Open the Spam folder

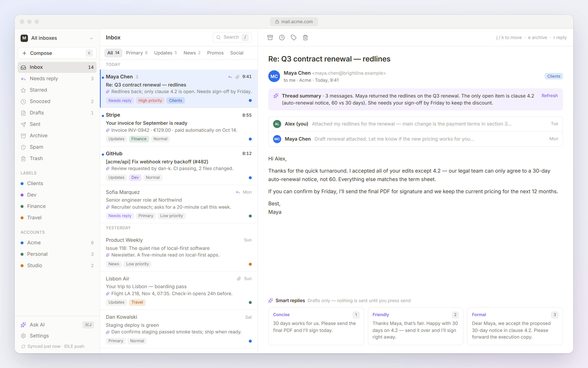57,147
